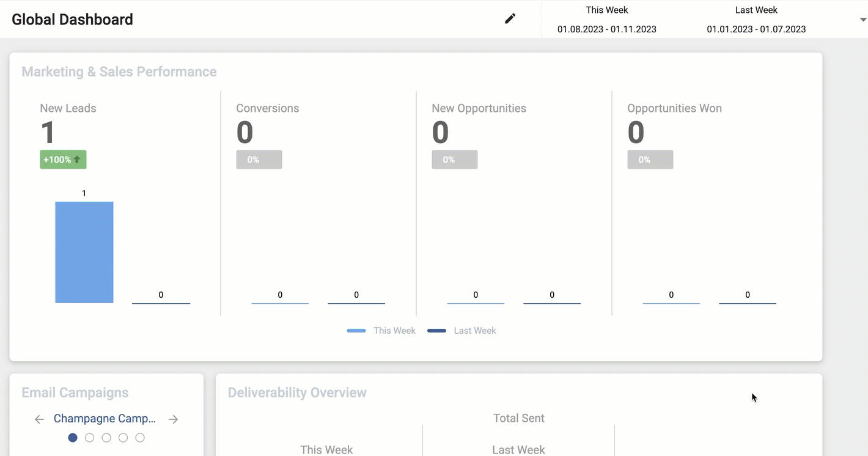Select the second campaign pagination dot
The height and width of the screenshot is (456, 868).
[90, 438]
